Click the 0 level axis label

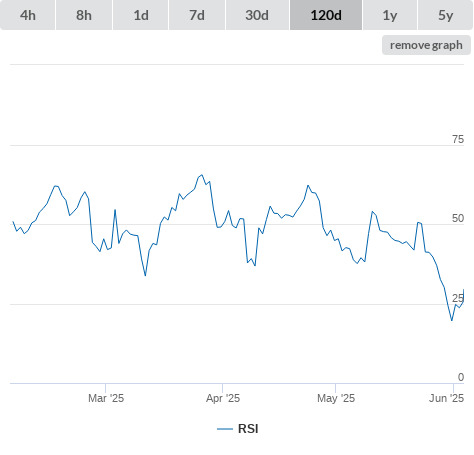(461, 377)
